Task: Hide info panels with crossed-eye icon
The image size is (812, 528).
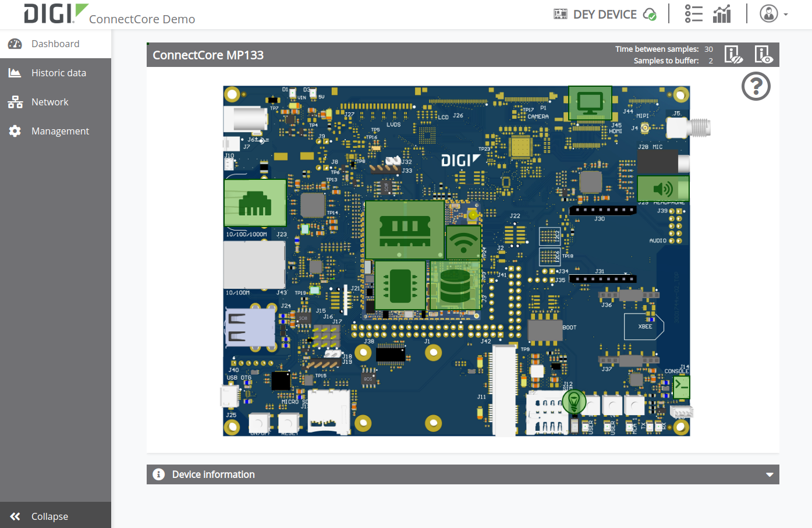Action: pos(733,55)
